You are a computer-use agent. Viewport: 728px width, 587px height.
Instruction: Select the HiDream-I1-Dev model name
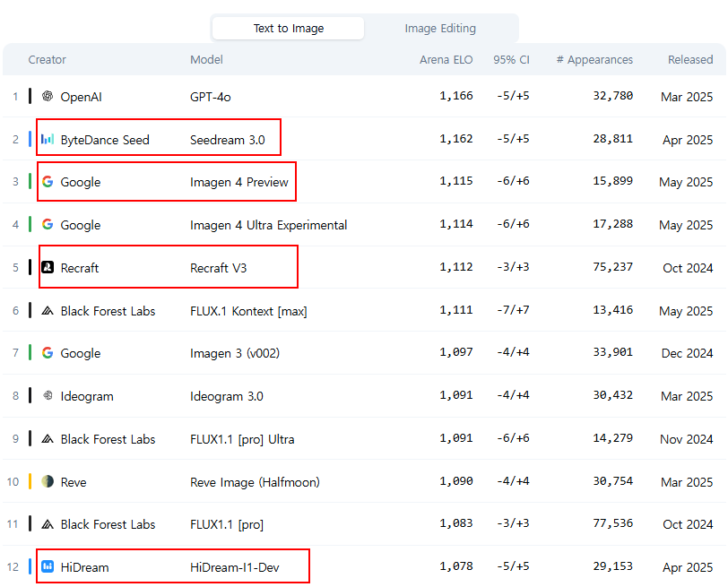point(235,567)
